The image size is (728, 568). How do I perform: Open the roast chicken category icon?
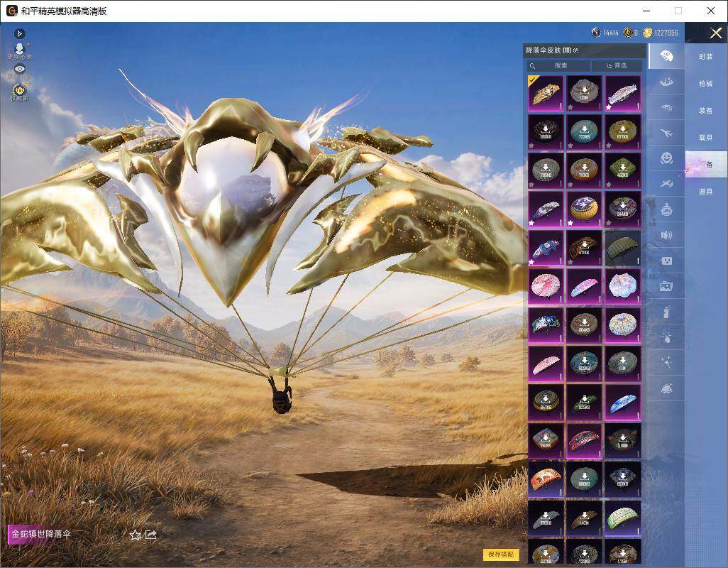(x=666, y=388)
